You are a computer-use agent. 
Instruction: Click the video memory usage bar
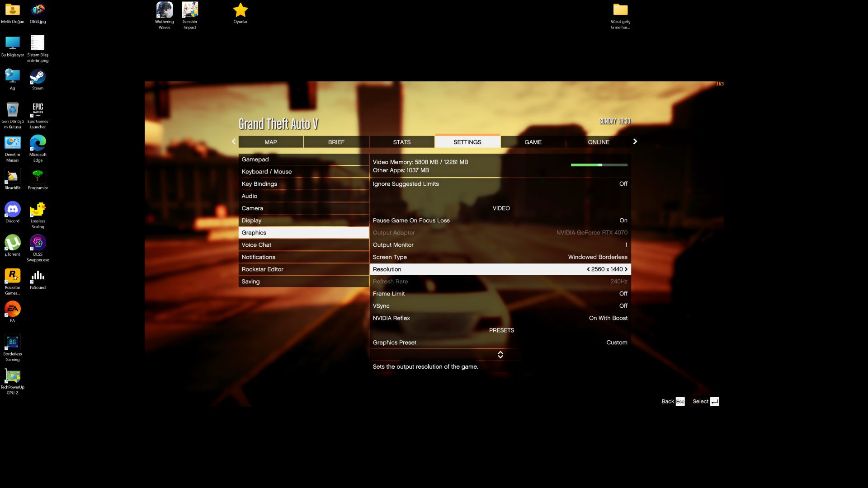tap(599, 165)
